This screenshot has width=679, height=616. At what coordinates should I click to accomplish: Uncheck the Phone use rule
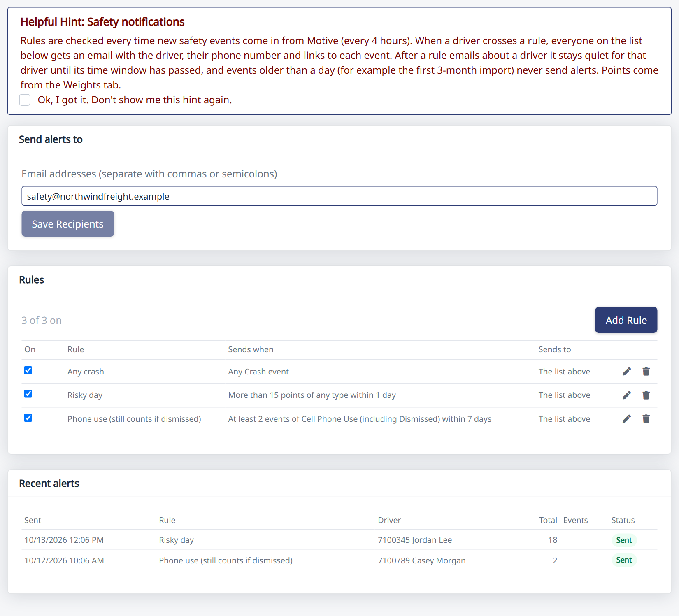pos(28,418)
